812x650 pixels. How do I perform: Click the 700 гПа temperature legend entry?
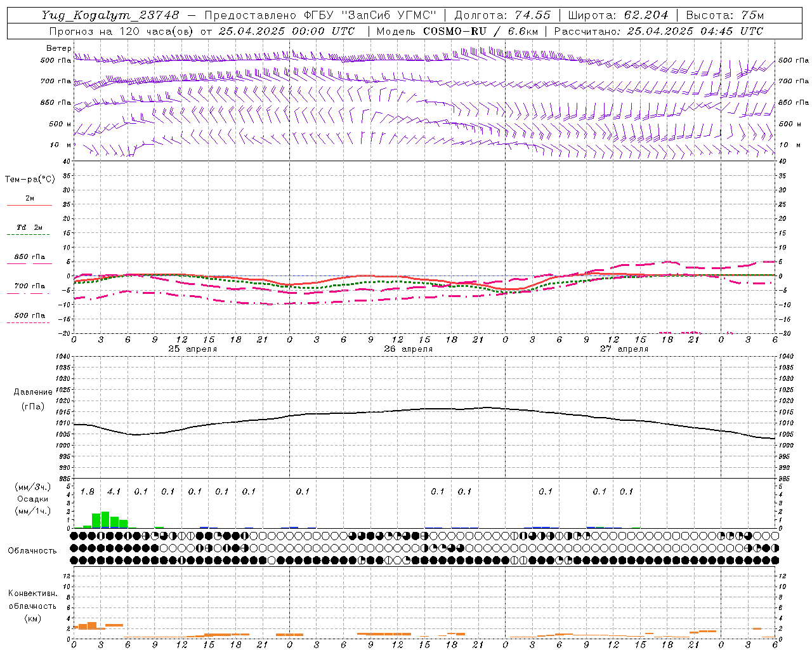tap(29, 289)
